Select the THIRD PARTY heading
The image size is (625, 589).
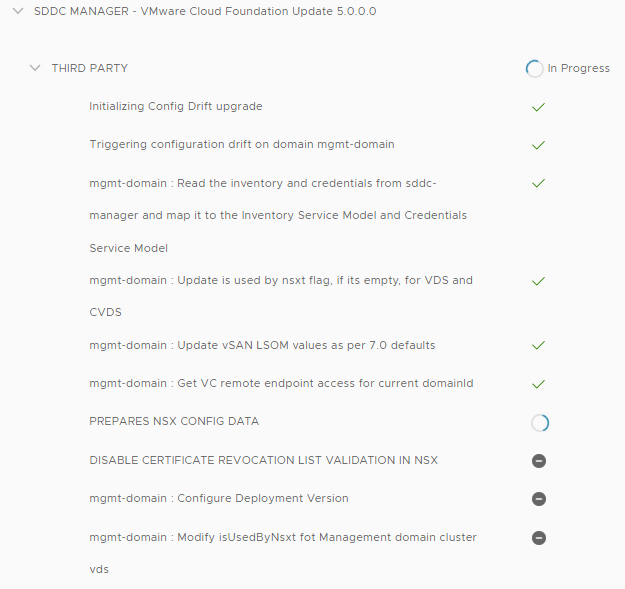(x=90, y=68)
